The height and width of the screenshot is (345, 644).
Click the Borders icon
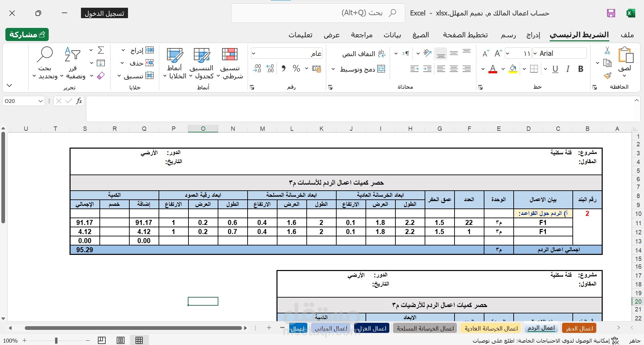(534, 69)
